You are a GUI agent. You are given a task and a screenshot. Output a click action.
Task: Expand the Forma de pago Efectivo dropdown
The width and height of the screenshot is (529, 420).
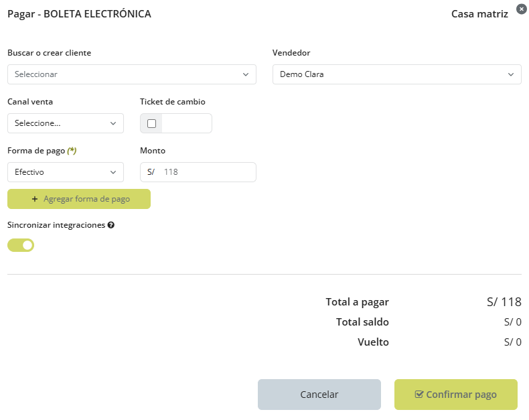point(66,172)
